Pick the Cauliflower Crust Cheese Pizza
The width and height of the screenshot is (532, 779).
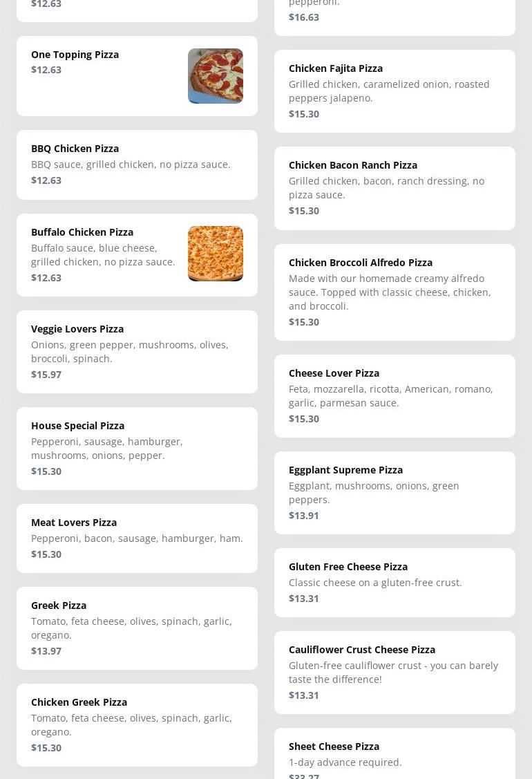[395, 672]
